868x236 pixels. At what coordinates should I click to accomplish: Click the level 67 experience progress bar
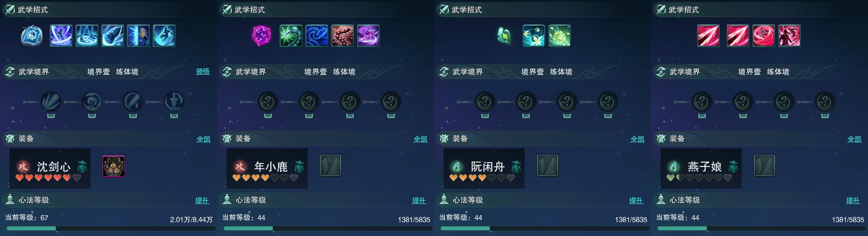[109, 229]
